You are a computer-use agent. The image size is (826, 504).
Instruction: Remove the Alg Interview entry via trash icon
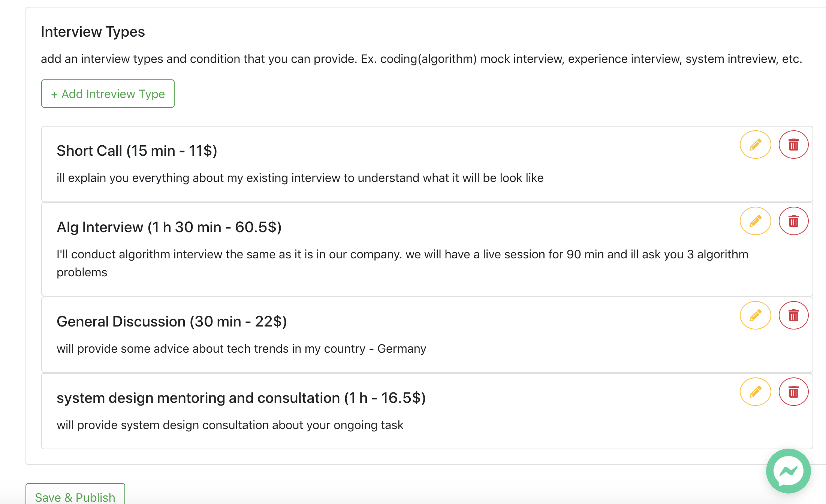pyautogui.click(x=793, y=221)
